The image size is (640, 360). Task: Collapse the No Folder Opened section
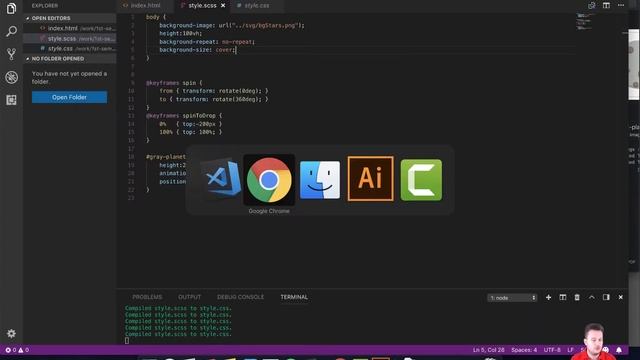69,59
